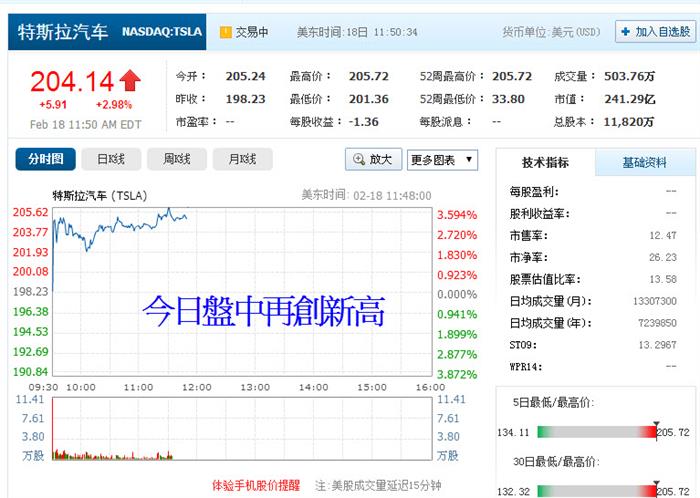This screenshot has height=498, width=700.
Task: Click the 注:美股成交量延迟15分钟 note
Action: (x=378, y=486)
